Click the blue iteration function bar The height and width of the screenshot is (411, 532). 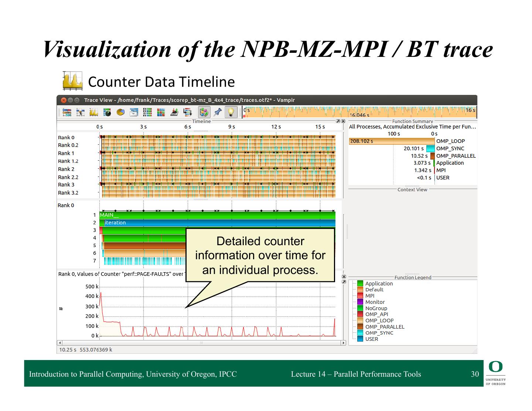219,223
